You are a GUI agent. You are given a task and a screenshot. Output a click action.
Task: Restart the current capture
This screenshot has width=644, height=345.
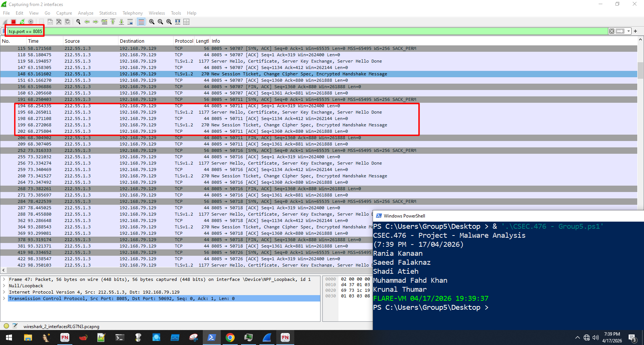pos(22,22)
